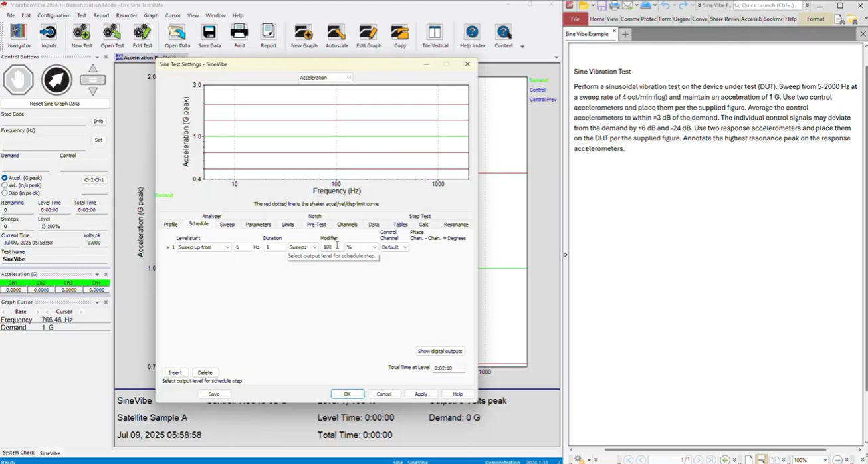Image resolution: width=868 pixels, height=464 pixels.
Task: Open the Recorder menu
Action: [x=127, y=15]
